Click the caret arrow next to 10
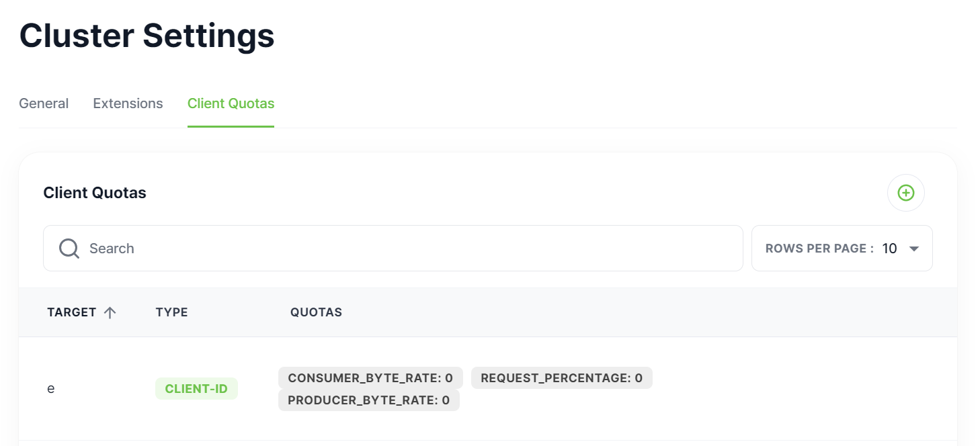This screenshot has height=446, width=980. click(x=913, y=249)
